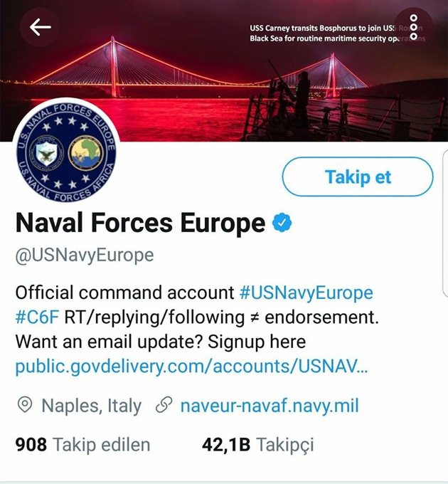
Task: Tap the blue verified badge
Action: coord(282,223)
